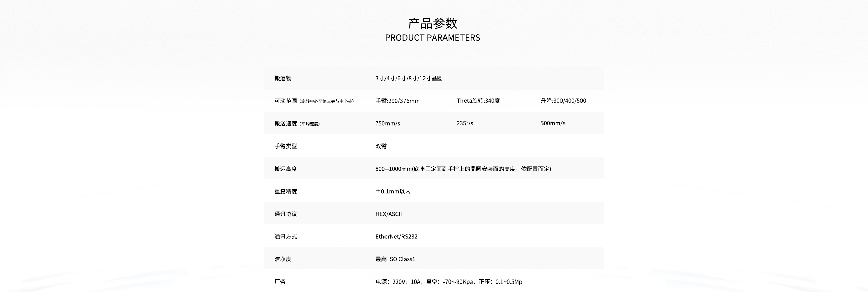Click the 产品参数 heading

[432, 23]
